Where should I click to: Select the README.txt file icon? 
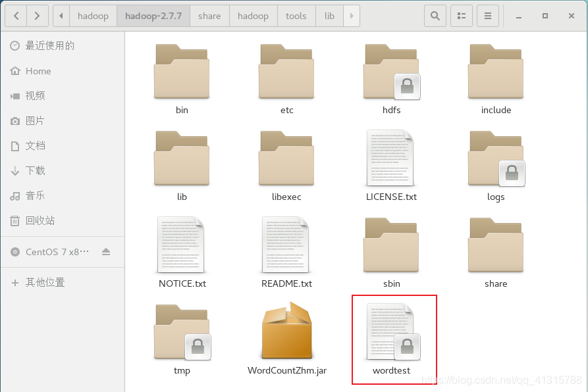(x=286, y=245)
